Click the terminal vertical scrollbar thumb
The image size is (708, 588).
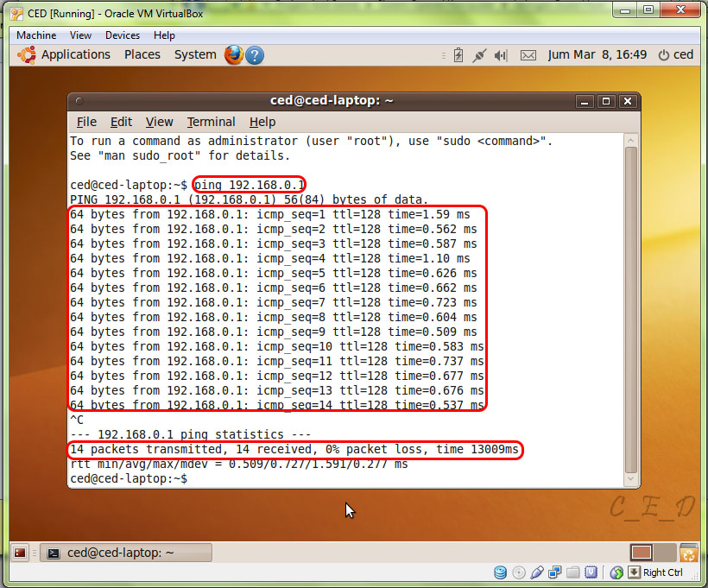coord(631,310)
